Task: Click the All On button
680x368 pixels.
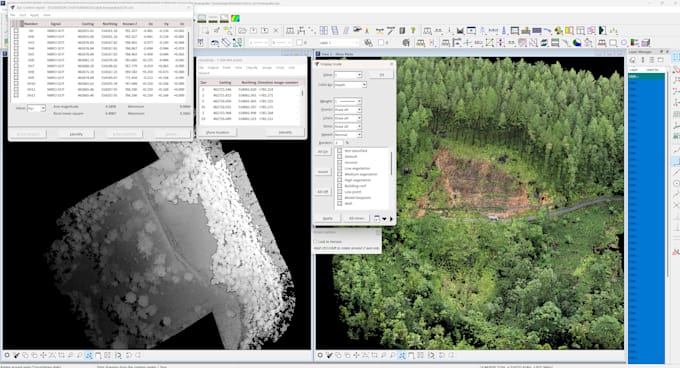Action: click(323, 152)
